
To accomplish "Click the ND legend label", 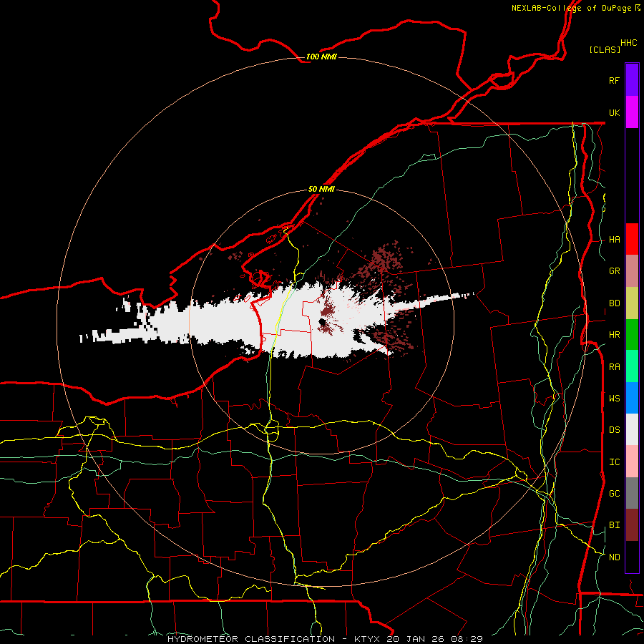I will point(614,557).
